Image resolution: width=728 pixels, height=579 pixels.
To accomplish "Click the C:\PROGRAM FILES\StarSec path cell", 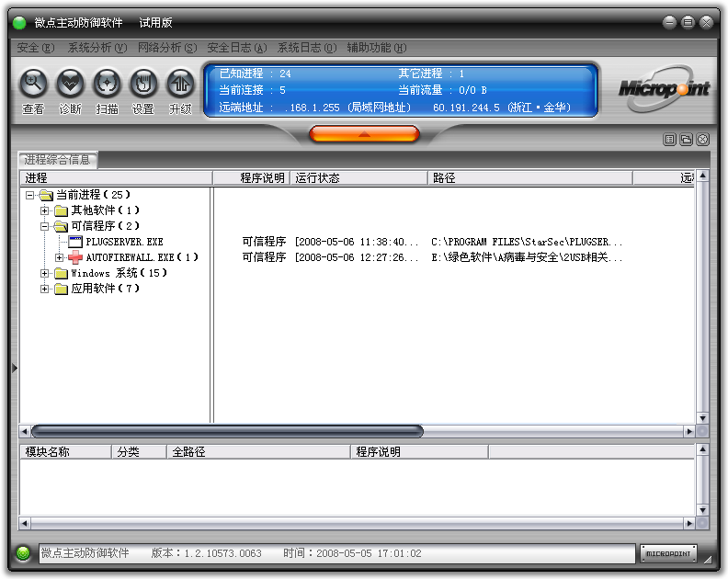I will pos(528,242).
